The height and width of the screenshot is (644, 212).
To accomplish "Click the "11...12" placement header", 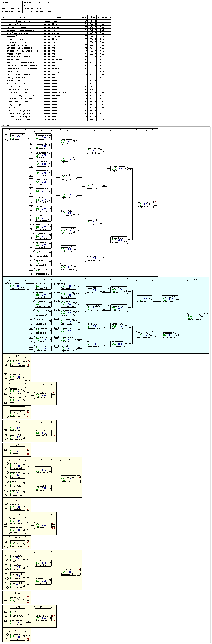I will click(x=17, y=408).
